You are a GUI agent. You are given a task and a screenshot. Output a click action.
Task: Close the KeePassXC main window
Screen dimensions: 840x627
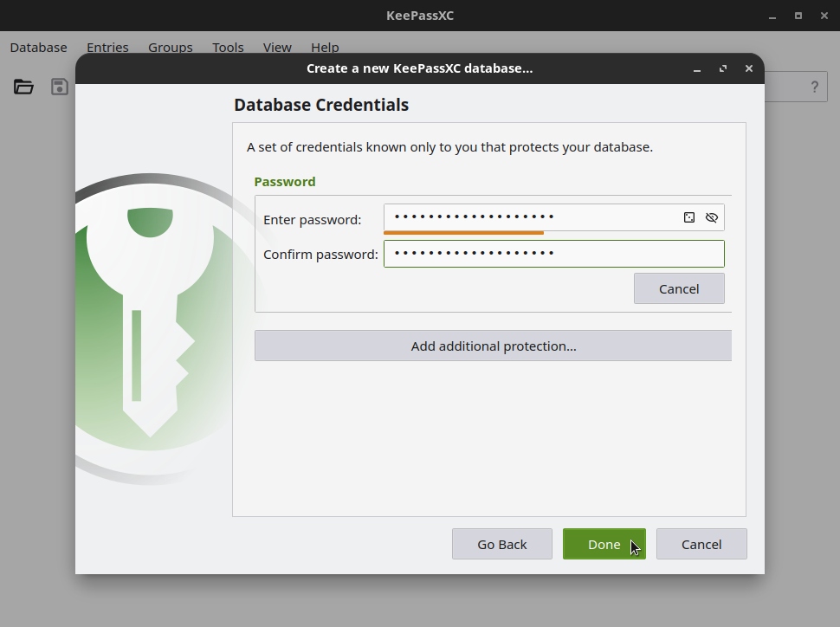point(824,16)
